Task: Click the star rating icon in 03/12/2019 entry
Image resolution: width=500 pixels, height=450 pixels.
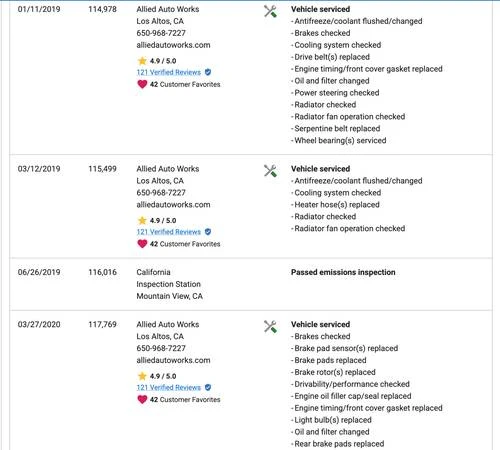Action: 142,220
